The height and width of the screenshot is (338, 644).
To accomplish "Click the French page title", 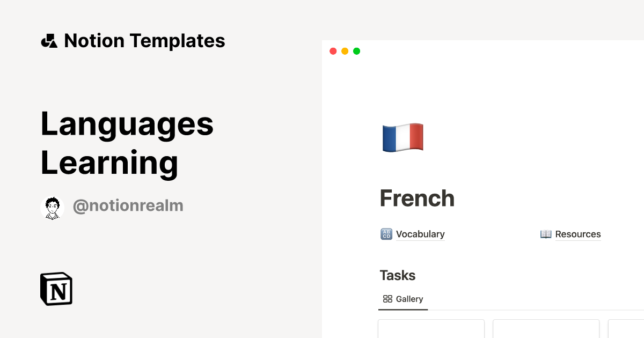I will [x=417, y=198].
